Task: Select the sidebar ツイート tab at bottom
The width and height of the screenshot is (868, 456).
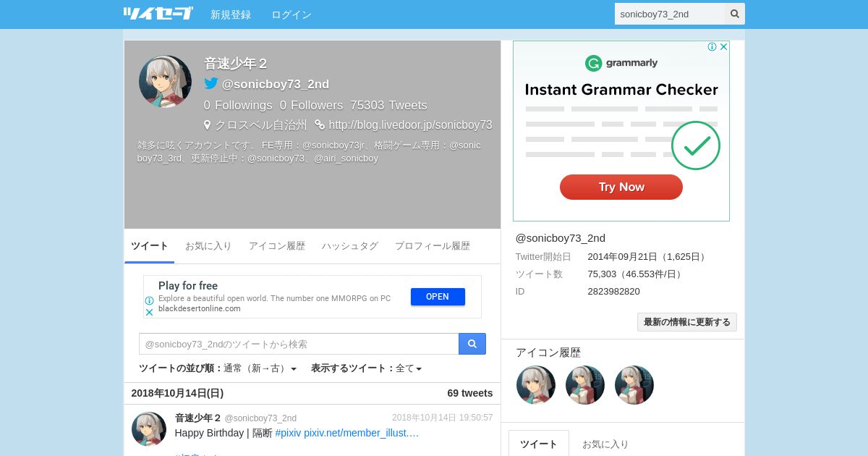Action: [x=539, y=444]
